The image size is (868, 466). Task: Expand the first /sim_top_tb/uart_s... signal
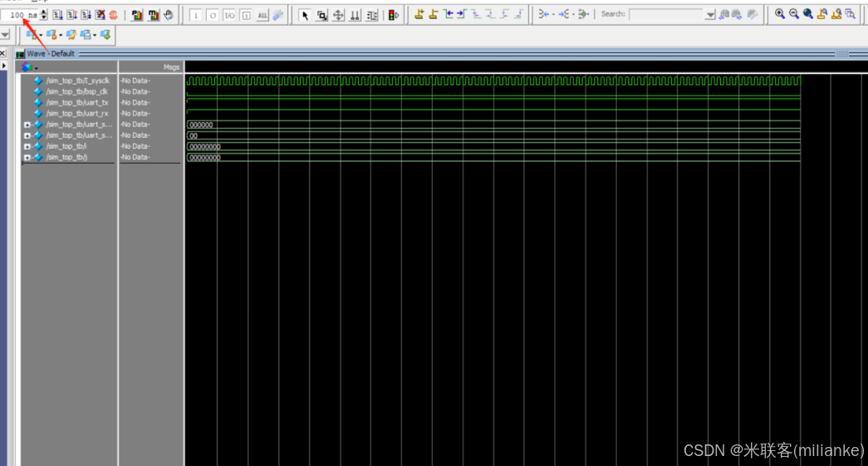[x=27, y=125]
